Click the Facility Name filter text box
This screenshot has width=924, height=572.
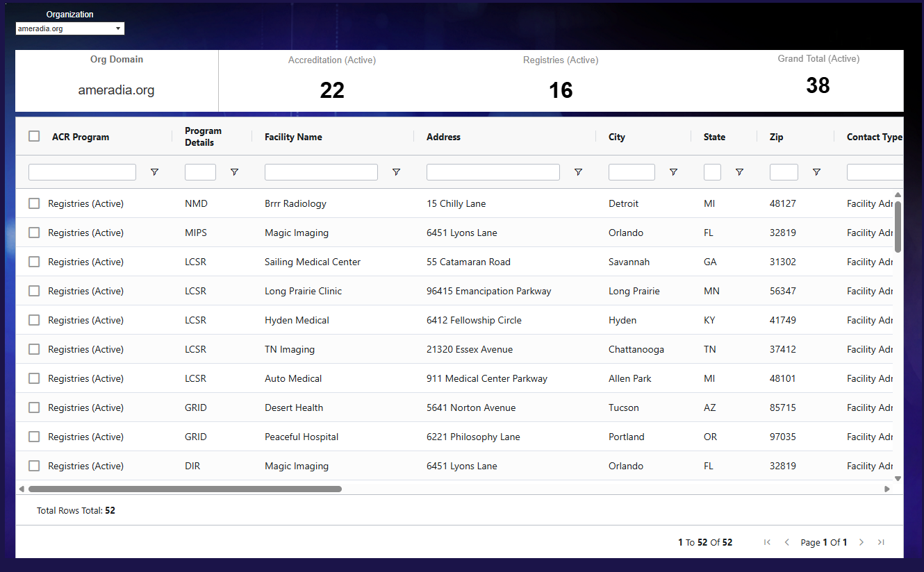321,172
